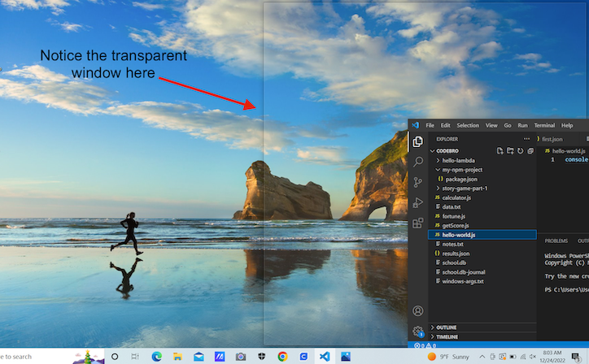Open the Run and Debug view

coord(417,202)
